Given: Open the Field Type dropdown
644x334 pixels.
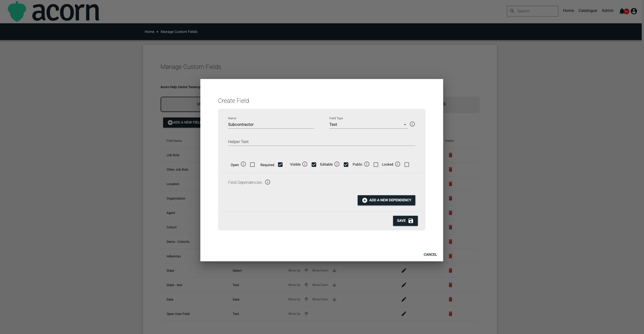Looking at the screenshot, I should (x=368, y=124).
